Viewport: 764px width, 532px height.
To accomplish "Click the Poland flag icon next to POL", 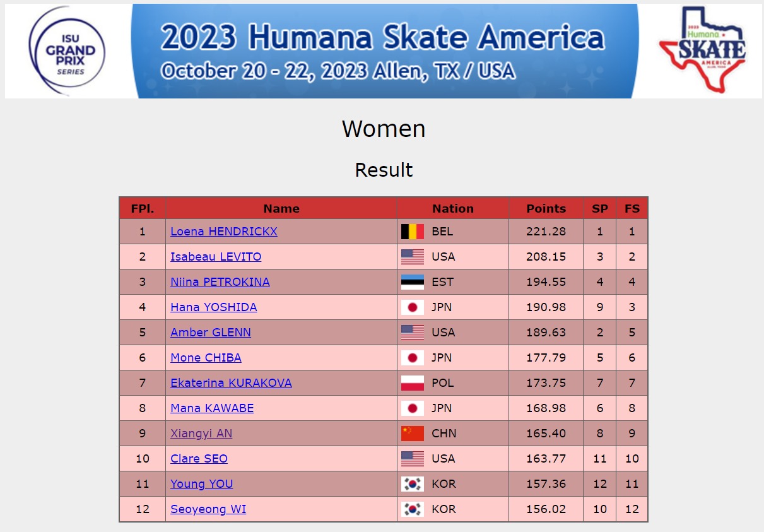I will coord(413,383).
